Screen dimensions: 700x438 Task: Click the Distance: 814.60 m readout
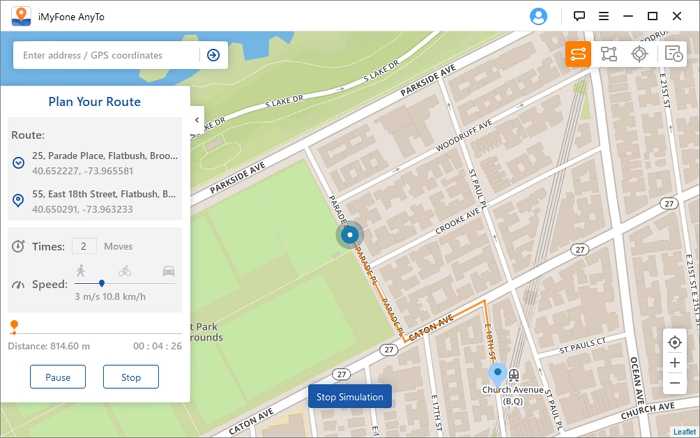pos(49,346)
